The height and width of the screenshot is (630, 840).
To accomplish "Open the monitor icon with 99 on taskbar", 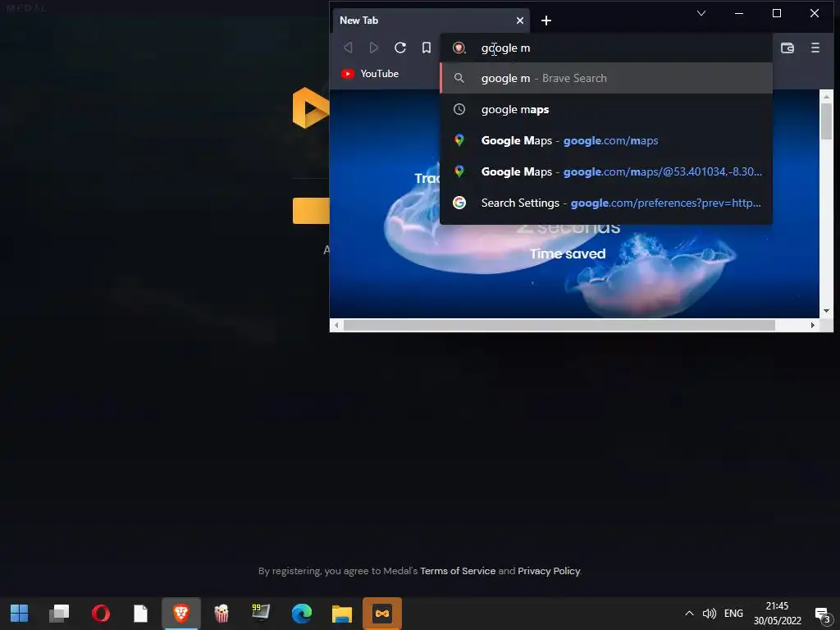I will [x=261, y=612].
